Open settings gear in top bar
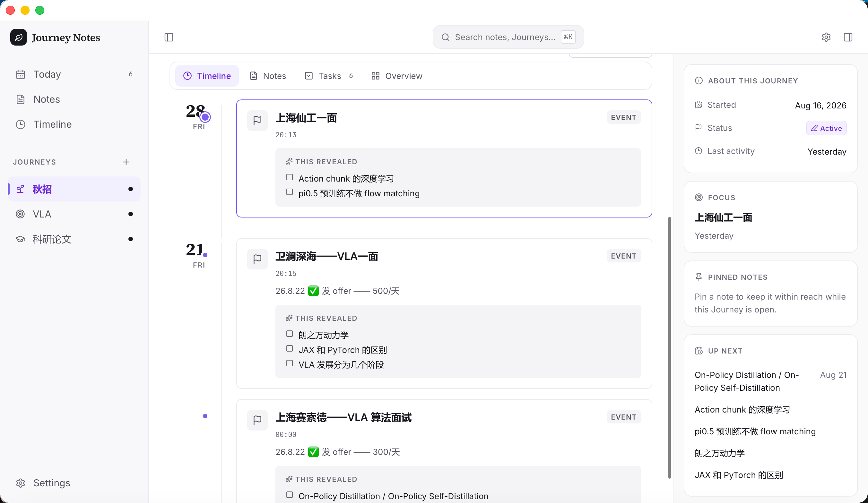The height and width of the screenshot is (503, 868). pyautogui.click(x=826, y=37)
